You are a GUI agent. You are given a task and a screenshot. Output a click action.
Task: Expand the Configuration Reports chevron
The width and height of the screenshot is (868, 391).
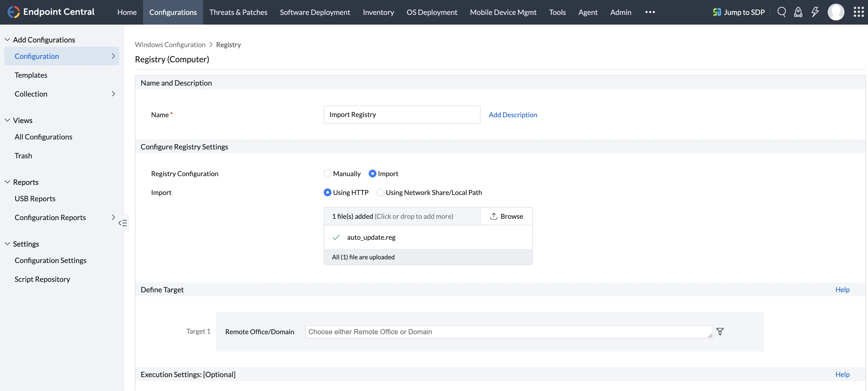tap(113, 217)
